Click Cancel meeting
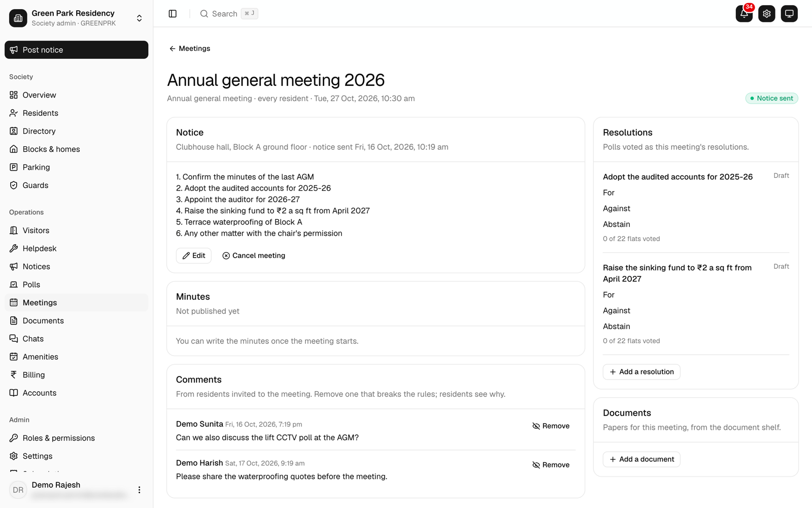 (x=254, y=256)
